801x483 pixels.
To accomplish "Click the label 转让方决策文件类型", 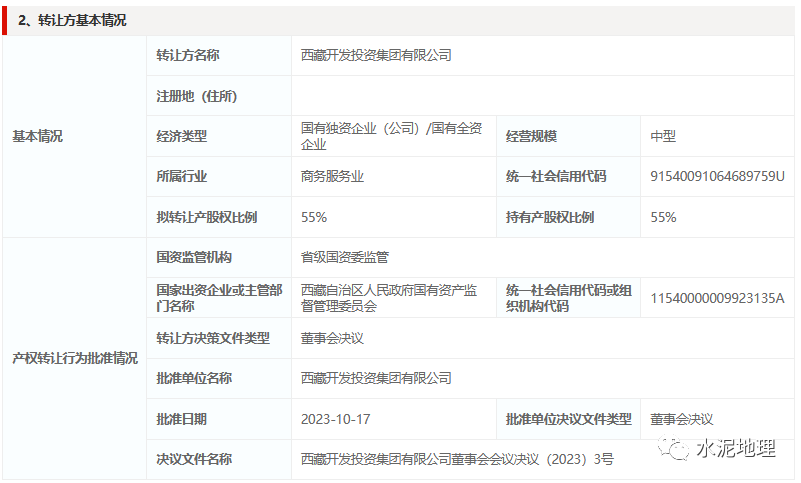I will (x=213, y=338).
